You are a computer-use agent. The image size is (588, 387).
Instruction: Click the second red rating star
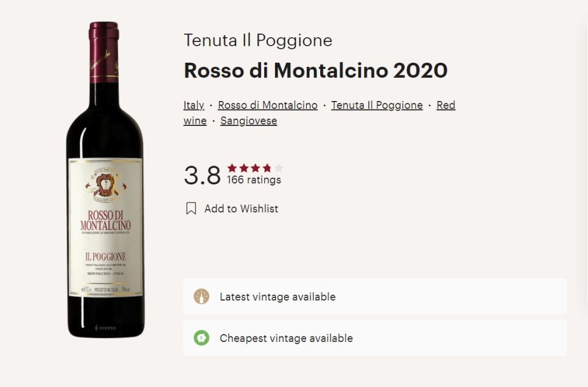click(243, 167)
